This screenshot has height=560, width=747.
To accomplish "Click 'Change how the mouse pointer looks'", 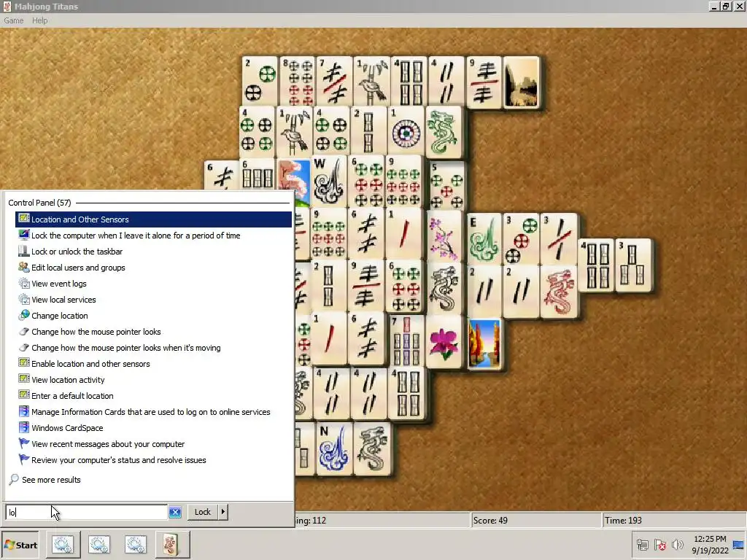I will pyautogui.click(x=153, y=332).
